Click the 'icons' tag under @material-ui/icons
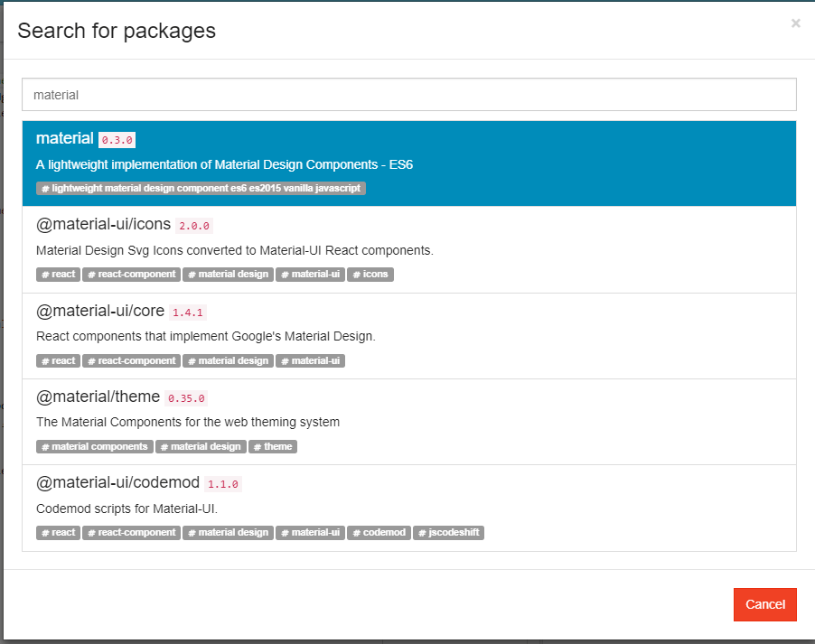The image size is (815, 644). (370, 275)
